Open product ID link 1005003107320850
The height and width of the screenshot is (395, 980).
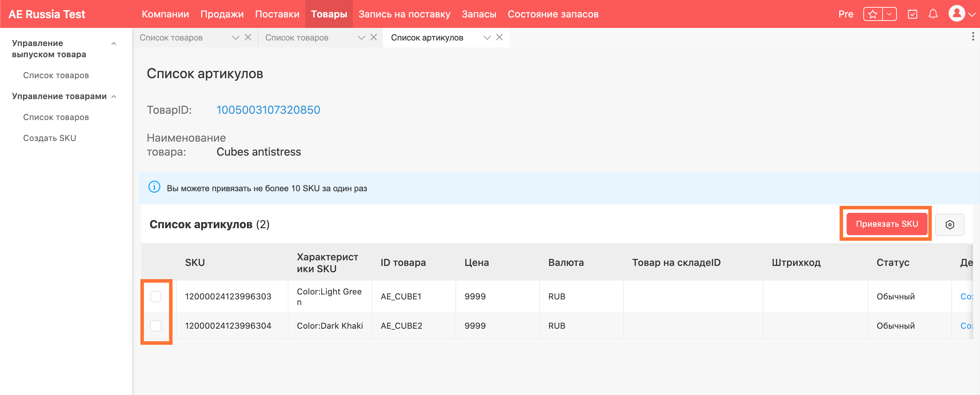[x=268, y=110]
